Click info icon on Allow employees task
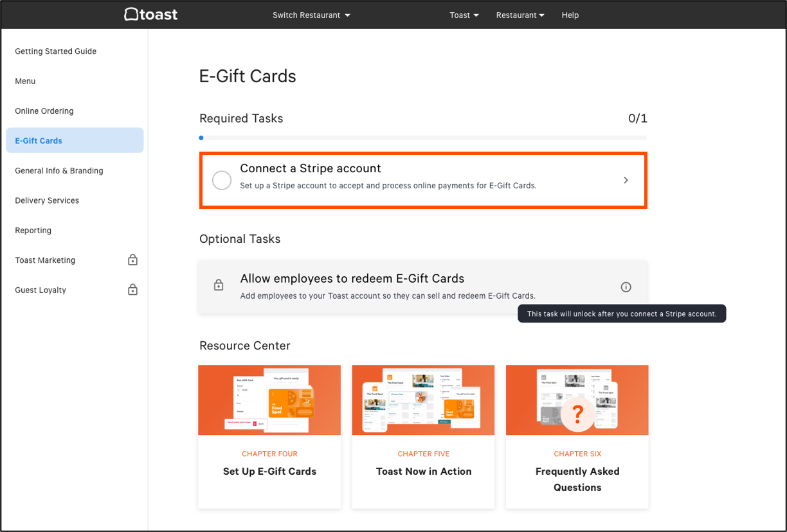The image size is (787, 532). [x=626, y=287]
